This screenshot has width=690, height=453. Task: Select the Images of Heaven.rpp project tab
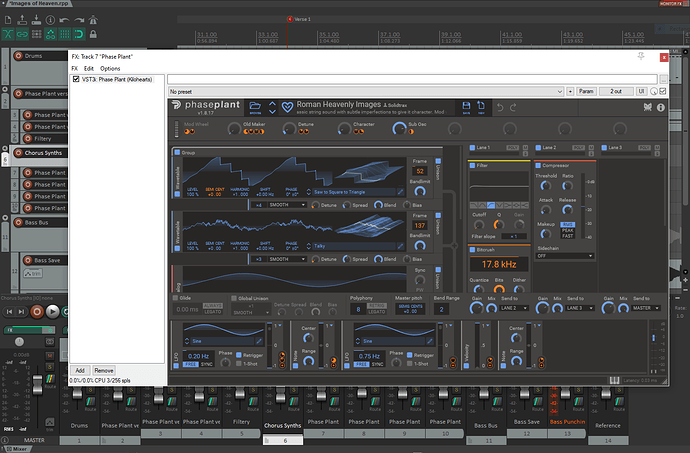39,3
